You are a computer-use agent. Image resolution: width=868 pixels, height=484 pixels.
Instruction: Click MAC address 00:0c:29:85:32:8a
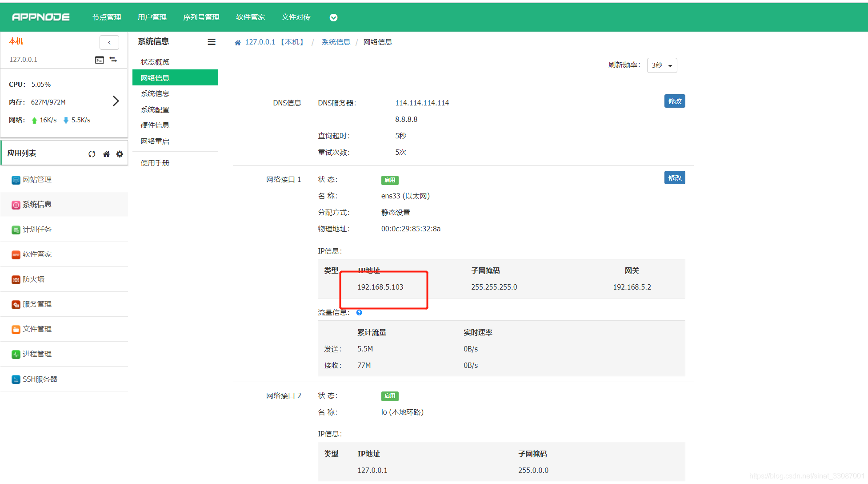click(411, 229)
